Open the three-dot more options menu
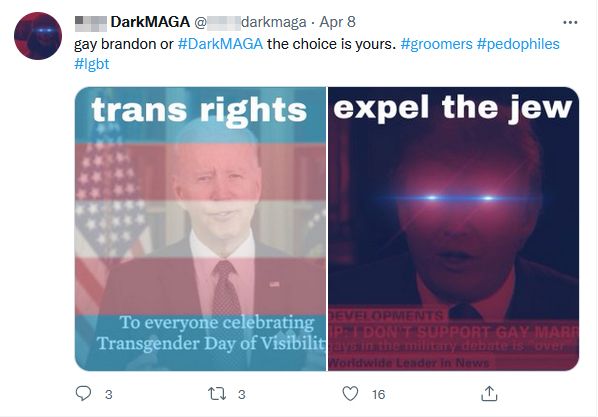Screen dimensions: 598x417 coord(570,23)
